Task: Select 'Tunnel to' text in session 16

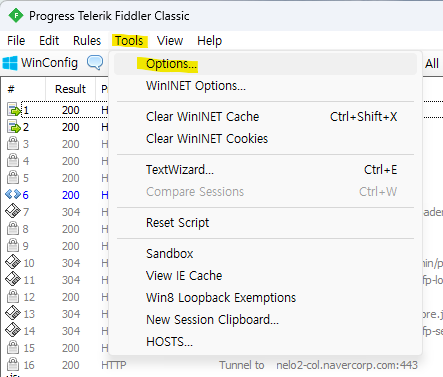Action: click(242, 365)
